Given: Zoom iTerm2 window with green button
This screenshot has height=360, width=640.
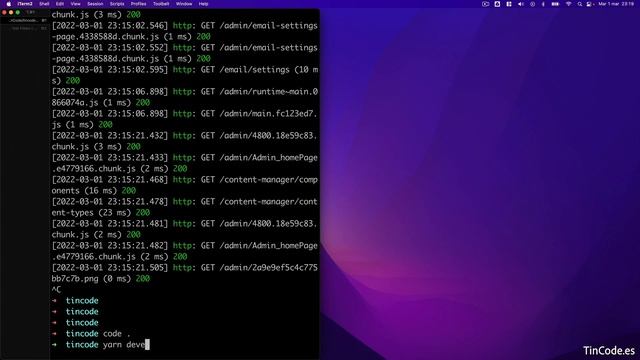Looking at the screenshot, I should (x=18, y=13).
